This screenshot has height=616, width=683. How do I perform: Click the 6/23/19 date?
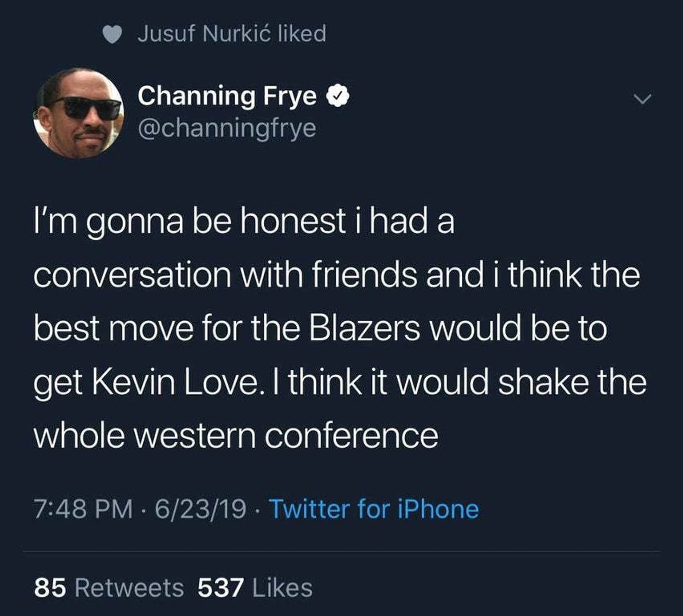tap(200, 509)
